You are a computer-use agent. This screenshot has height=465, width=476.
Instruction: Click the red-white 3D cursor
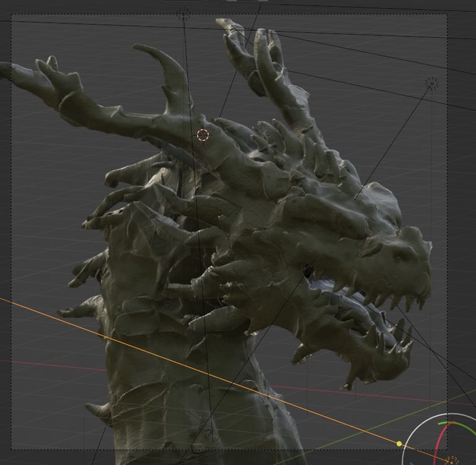tap(203, 135)
